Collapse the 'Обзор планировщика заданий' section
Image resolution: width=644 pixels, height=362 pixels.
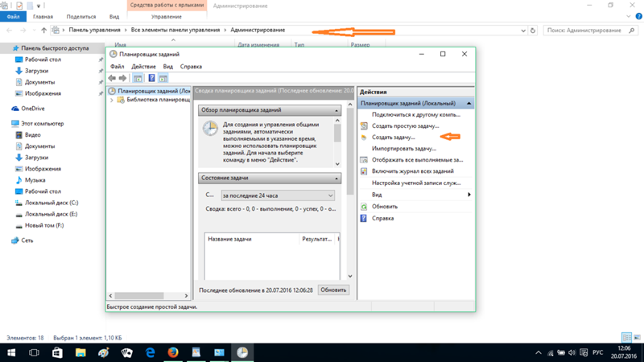(336, 110)
